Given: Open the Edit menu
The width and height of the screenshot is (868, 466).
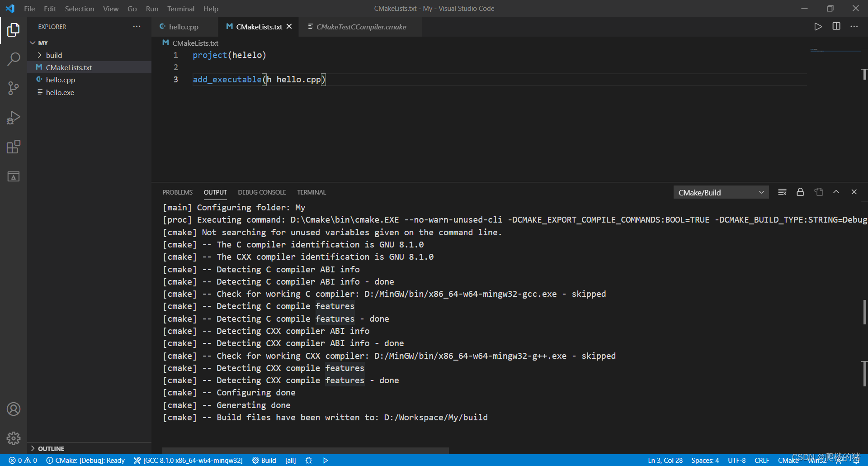Looking at the screenshot, I should click(50, 9).
